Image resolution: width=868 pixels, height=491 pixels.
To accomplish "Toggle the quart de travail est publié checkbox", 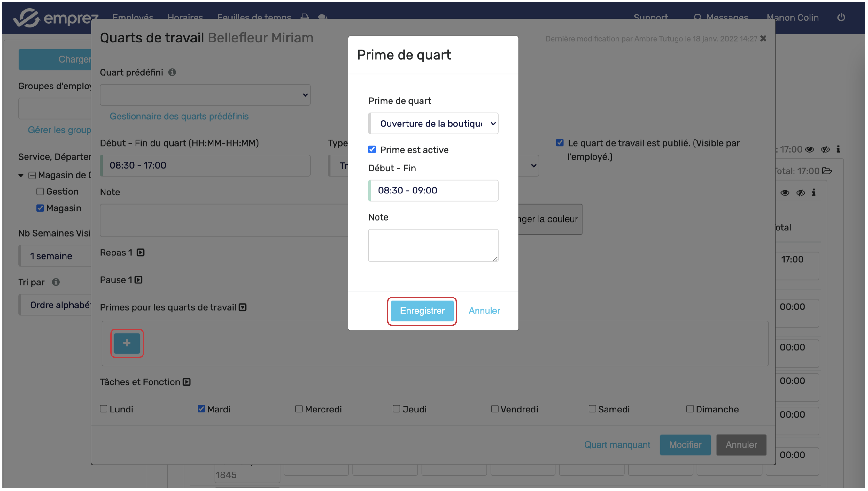I will 560,143.
